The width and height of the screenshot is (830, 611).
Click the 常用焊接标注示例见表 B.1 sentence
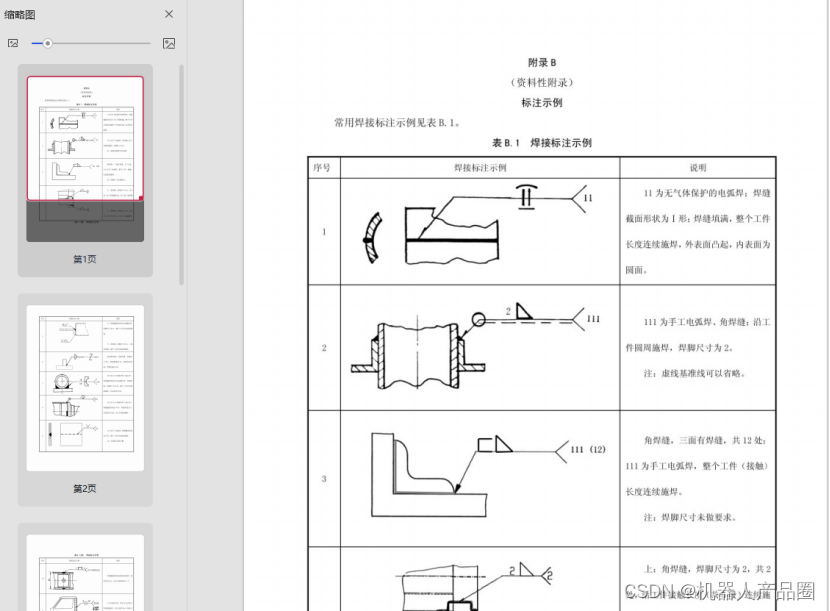[x=397, y=123]
